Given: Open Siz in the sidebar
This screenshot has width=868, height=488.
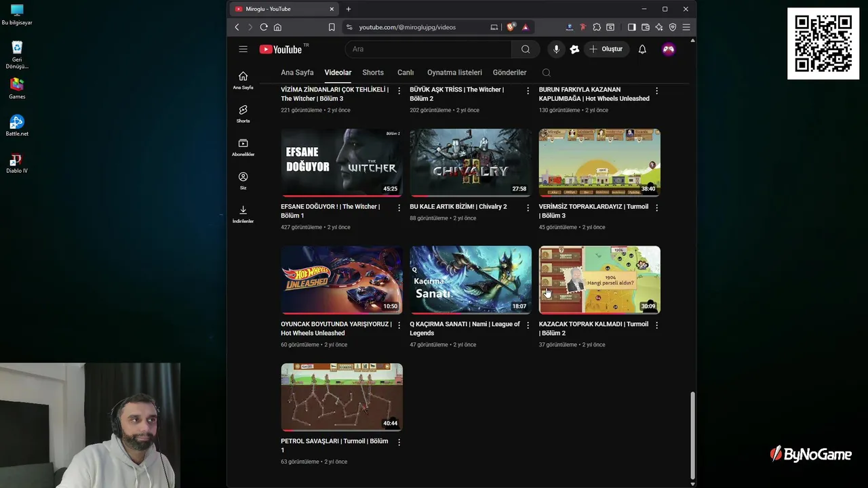Looking at the screenshot, I should coord(243,180).
